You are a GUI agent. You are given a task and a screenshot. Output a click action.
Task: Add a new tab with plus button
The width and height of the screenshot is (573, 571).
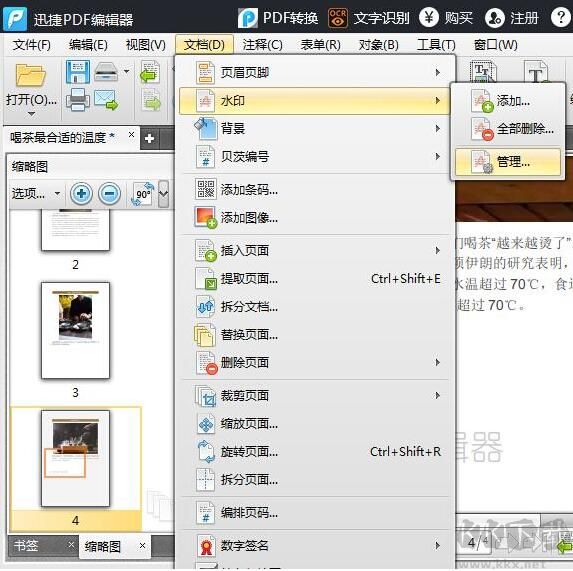tap(149, 138)
